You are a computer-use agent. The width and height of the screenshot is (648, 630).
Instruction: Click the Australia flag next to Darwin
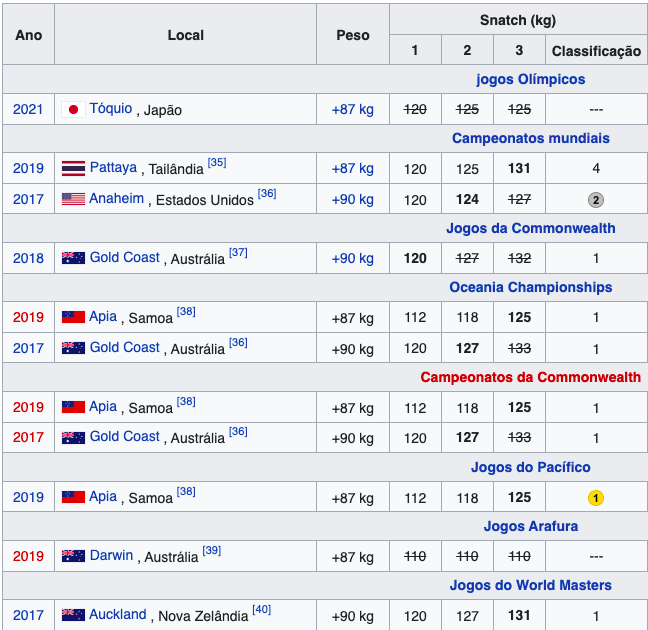tap(72, 556)
